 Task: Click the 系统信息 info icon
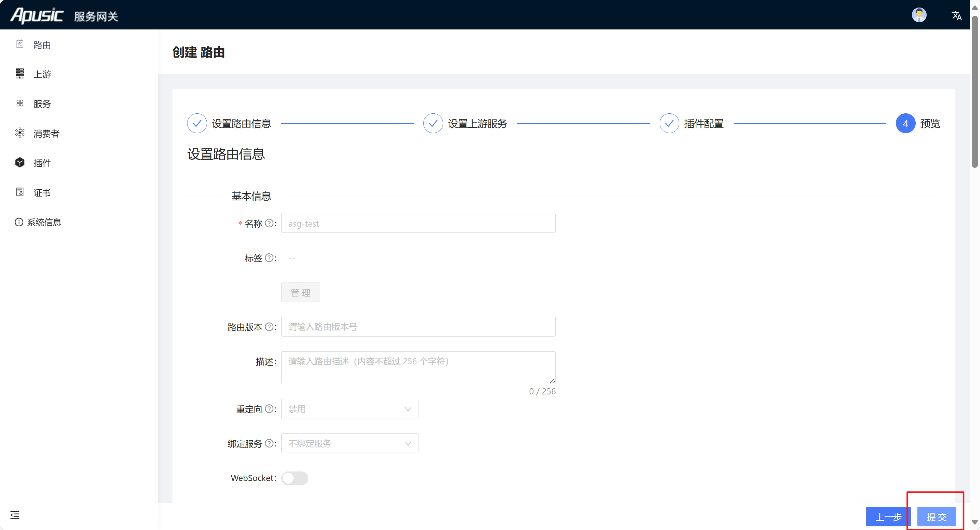(18, 222)
